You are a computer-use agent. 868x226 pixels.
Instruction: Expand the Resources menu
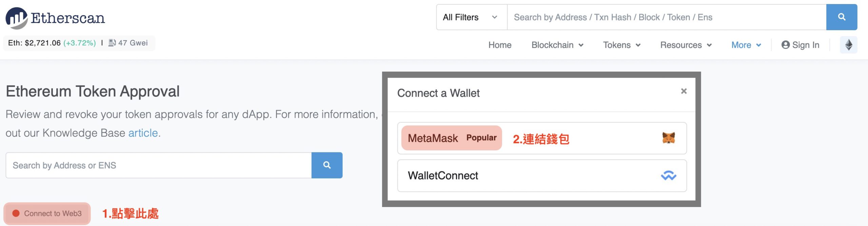[686, 45]
